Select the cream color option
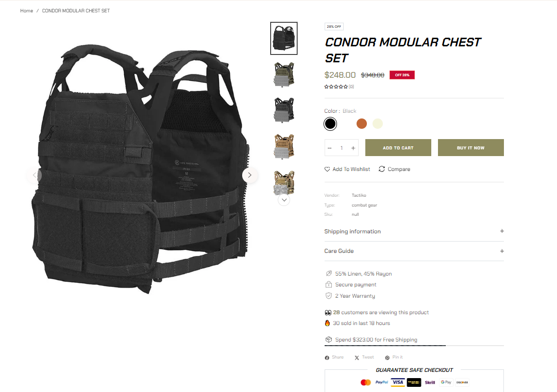This screenshot has height=392, width=557. point(378,124)
